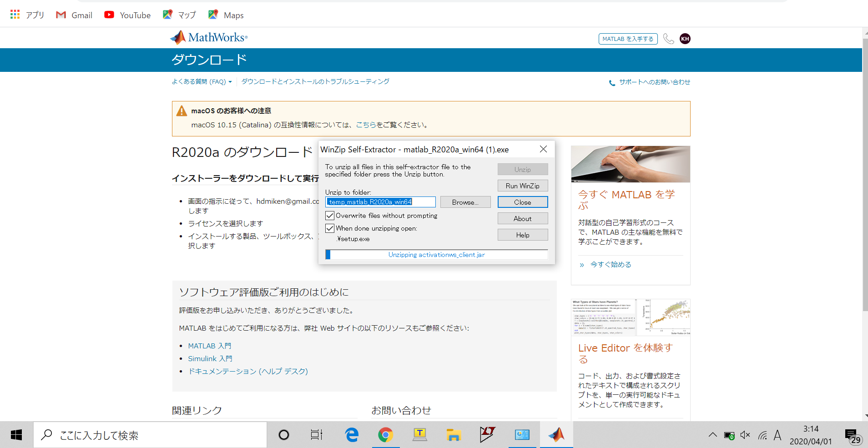Open File Explorer from taskbar
This screenshot has height=448, width=868.
[x=453, y=435]
